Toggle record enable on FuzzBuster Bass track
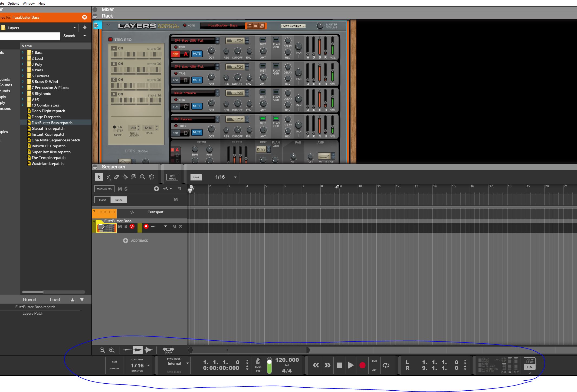Screen dimensions: 577x392 146,227
